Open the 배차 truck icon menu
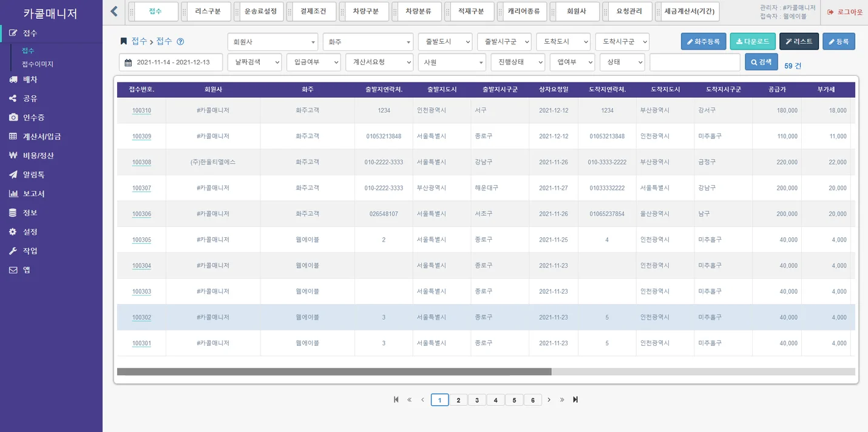The width and height of the screenshot is (868, 432). (30, 79)
